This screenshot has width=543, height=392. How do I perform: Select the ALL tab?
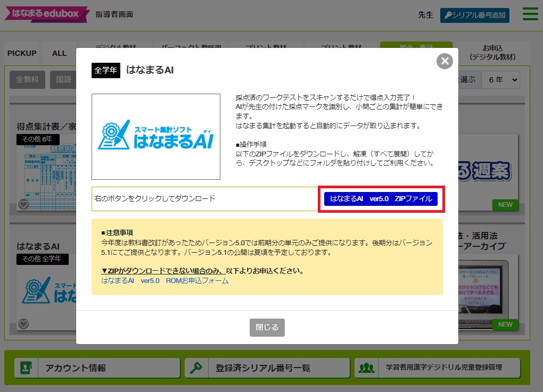[x=59, y=53]
